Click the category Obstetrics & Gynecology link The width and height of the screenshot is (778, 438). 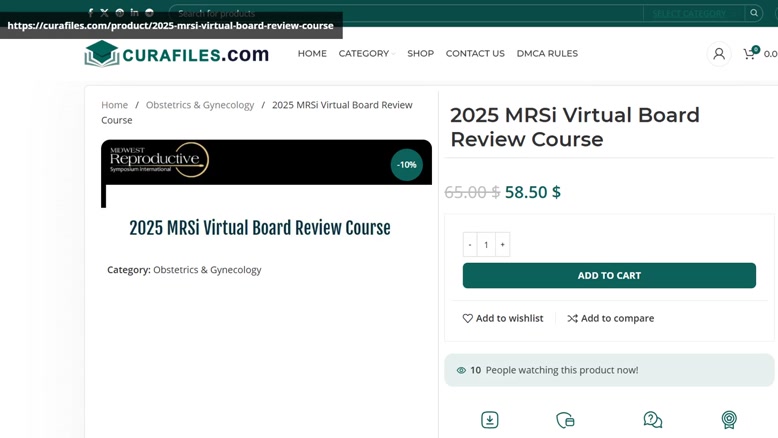coord(207,270)
